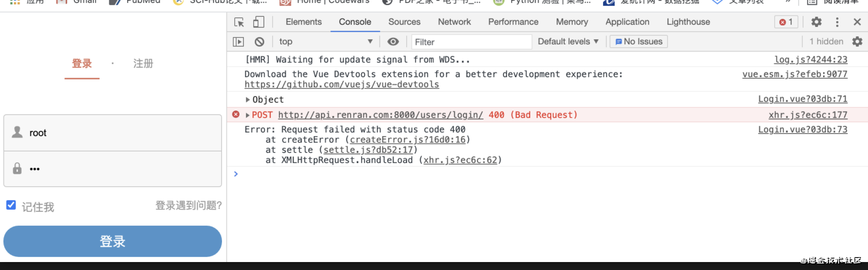
Task: Activate the inspect element picker icon
Action: (239, 22)
